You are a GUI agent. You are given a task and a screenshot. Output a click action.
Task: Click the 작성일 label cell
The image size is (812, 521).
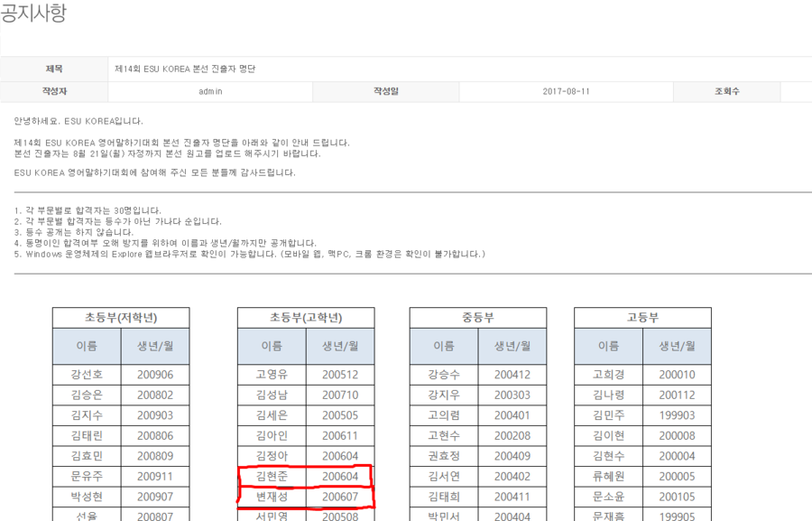click(386, 92)
